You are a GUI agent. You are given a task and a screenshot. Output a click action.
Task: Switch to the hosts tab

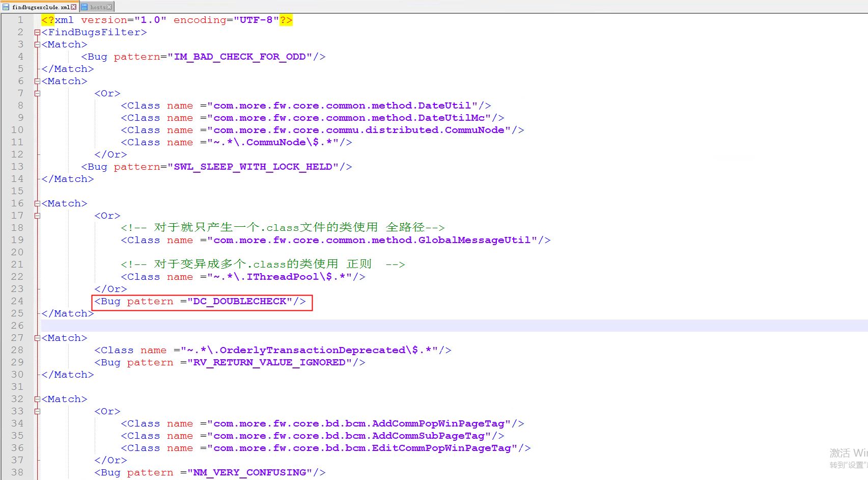click(97, 7)
